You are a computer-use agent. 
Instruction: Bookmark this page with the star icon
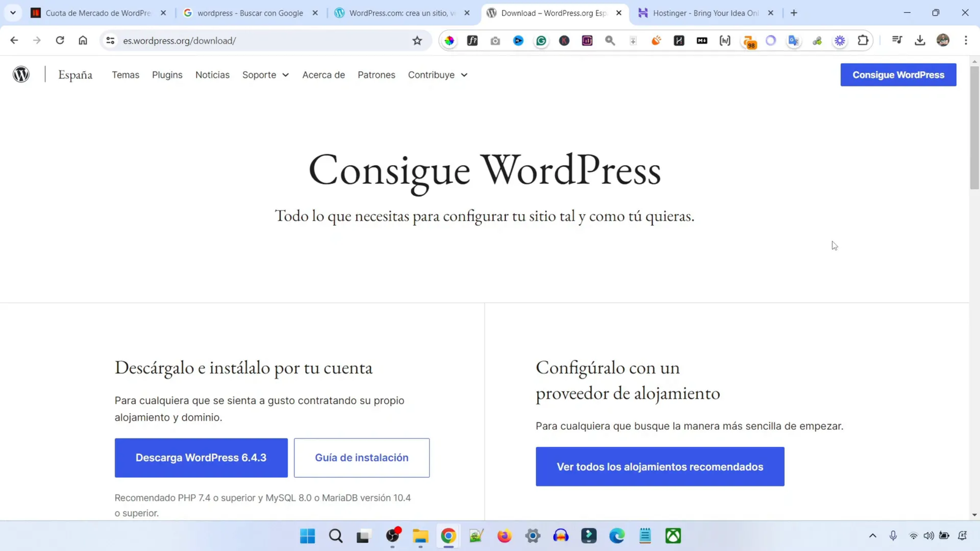(x=417, y=40)
